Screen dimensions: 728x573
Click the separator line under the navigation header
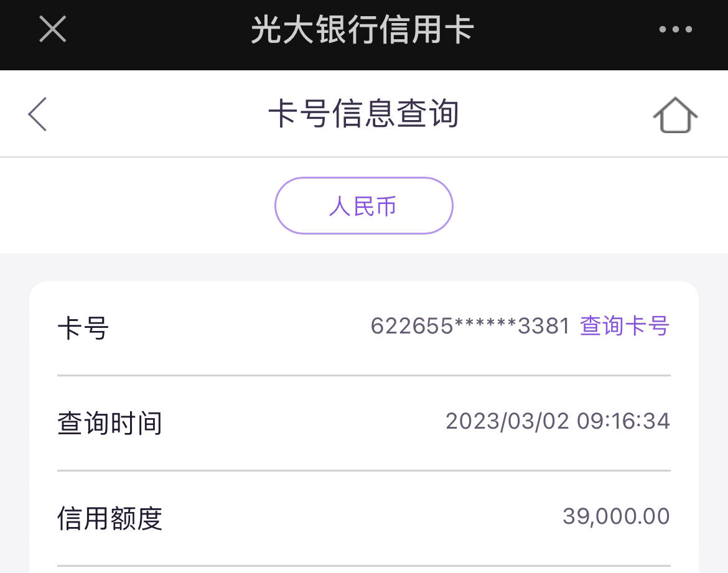tap(364, 157)
